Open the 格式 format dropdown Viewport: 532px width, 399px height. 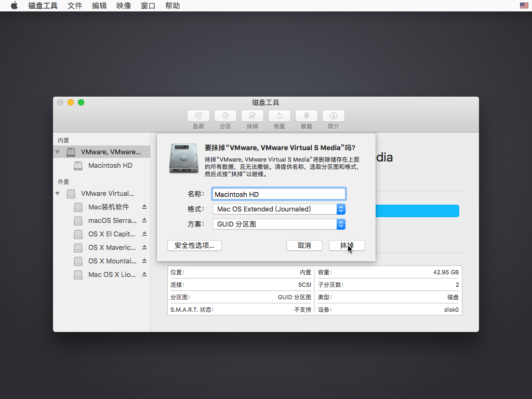(x=279, y=209)
